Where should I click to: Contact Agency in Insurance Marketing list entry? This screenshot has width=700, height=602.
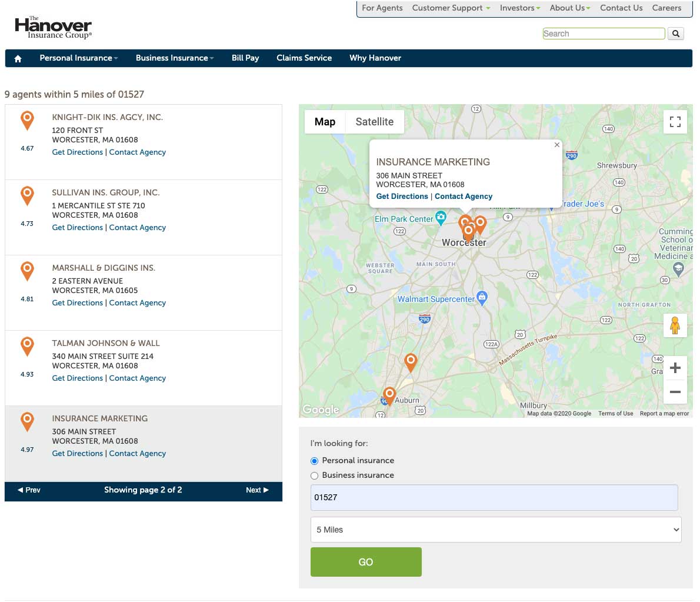tap(138, 454)
